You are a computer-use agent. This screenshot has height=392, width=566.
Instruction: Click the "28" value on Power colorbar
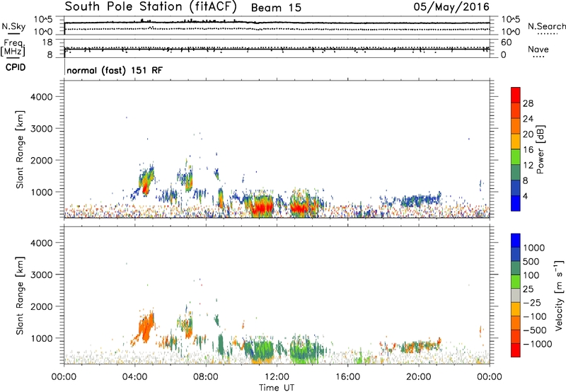pos(528,103)
